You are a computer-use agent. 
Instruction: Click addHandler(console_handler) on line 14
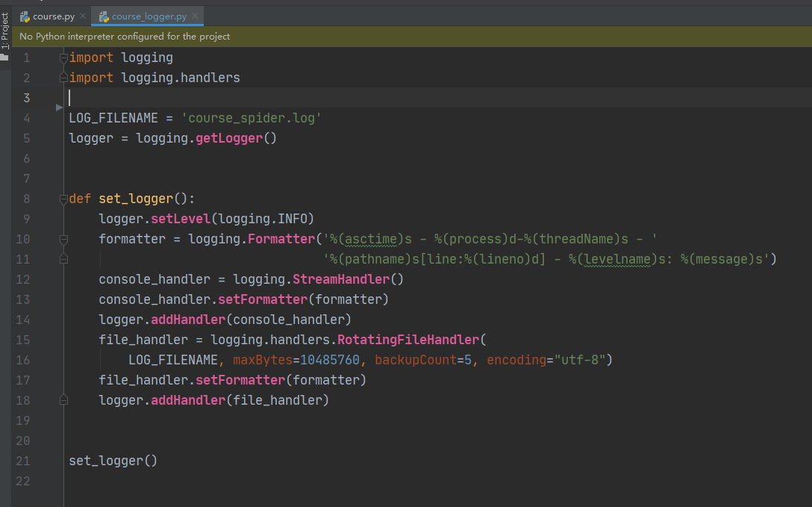pos(252,320)
